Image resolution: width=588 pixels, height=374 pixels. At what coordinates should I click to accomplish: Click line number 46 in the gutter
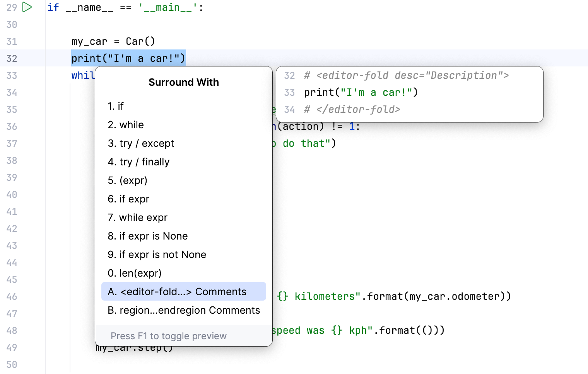point(12,296)
